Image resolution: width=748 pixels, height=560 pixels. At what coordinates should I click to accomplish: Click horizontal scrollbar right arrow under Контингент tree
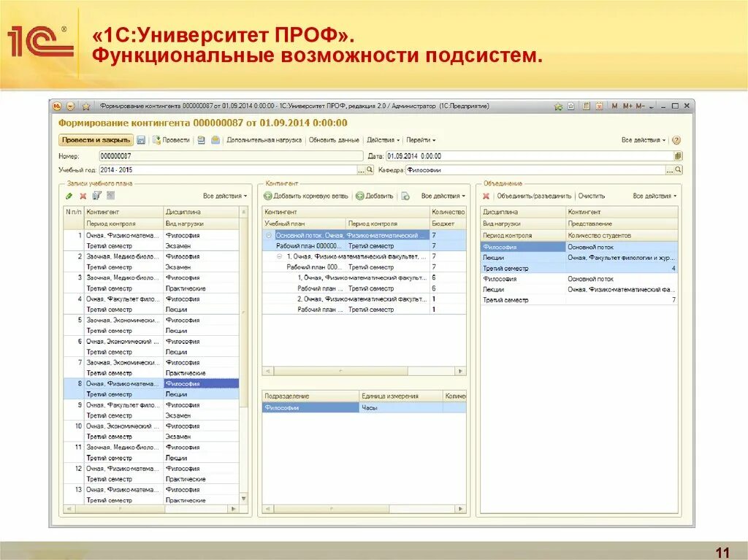point(460,371)
